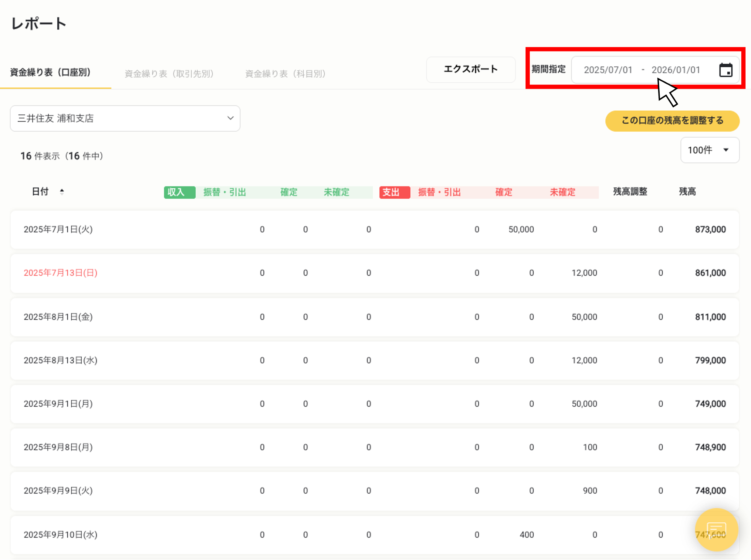Click the end date 2026/01/01

[676, 70]
